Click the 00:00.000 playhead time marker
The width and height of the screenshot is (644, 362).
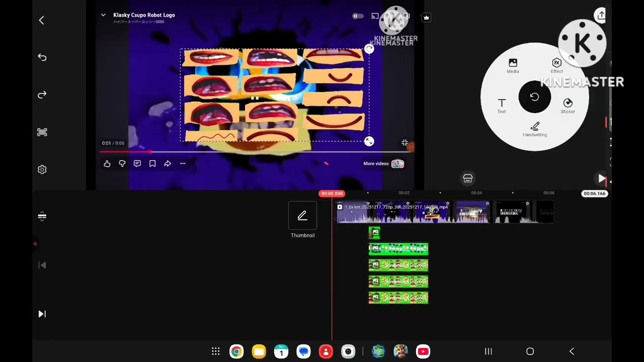tap(332, 194)
